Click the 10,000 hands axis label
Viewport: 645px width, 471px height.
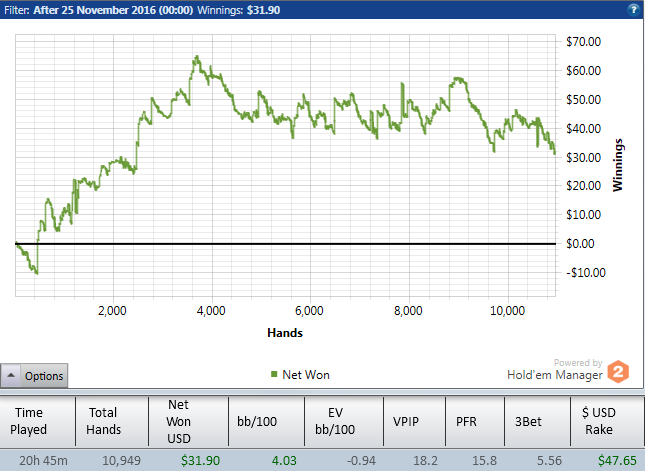click(508, 311)
